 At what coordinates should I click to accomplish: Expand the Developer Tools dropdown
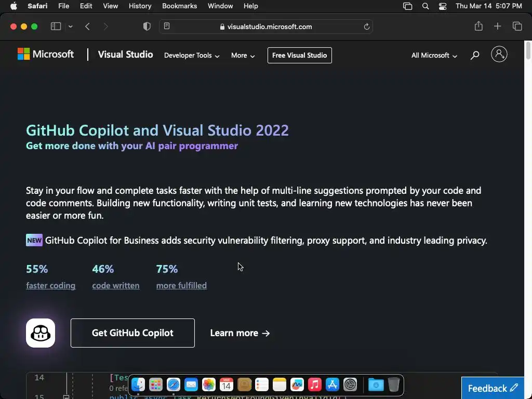tap(192, 55)
